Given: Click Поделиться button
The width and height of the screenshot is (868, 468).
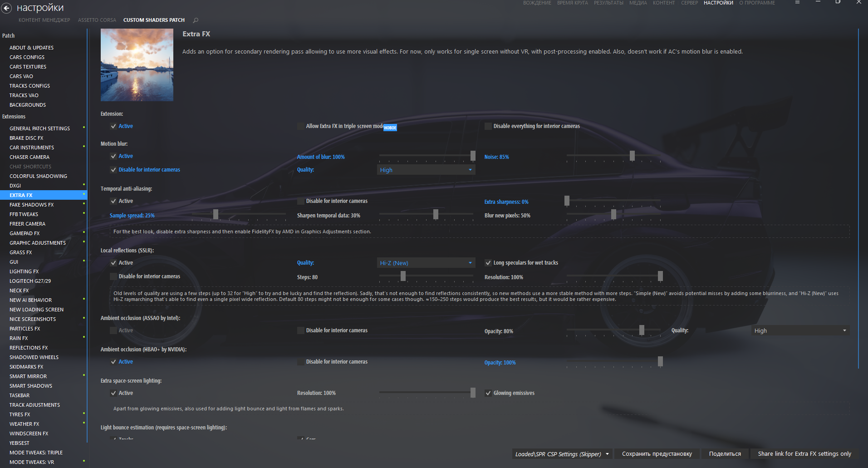Looking at the screenshot, I should [x=725, y=454].
